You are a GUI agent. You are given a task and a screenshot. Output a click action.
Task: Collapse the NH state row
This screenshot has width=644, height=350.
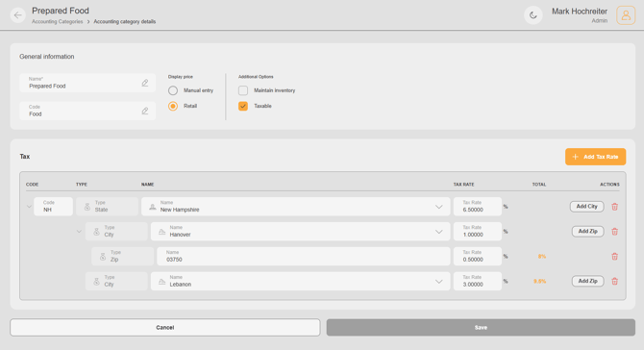(x=29, y=207)
